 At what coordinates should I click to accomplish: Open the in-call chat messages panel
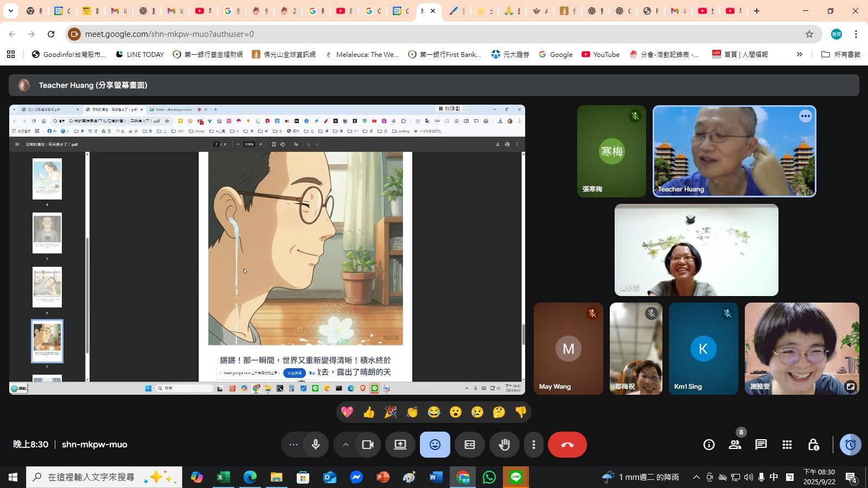tap(761, 445)
